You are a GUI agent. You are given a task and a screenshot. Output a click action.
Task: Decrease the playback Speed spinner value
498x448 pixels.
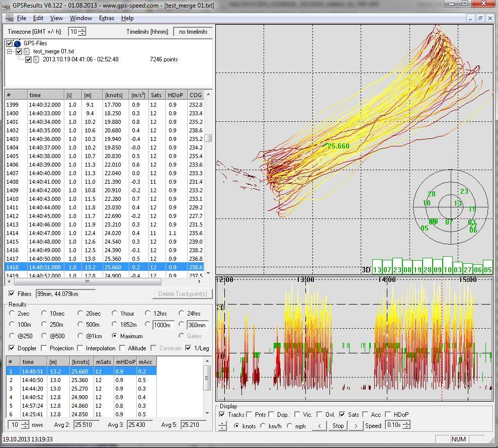point(406,428)
